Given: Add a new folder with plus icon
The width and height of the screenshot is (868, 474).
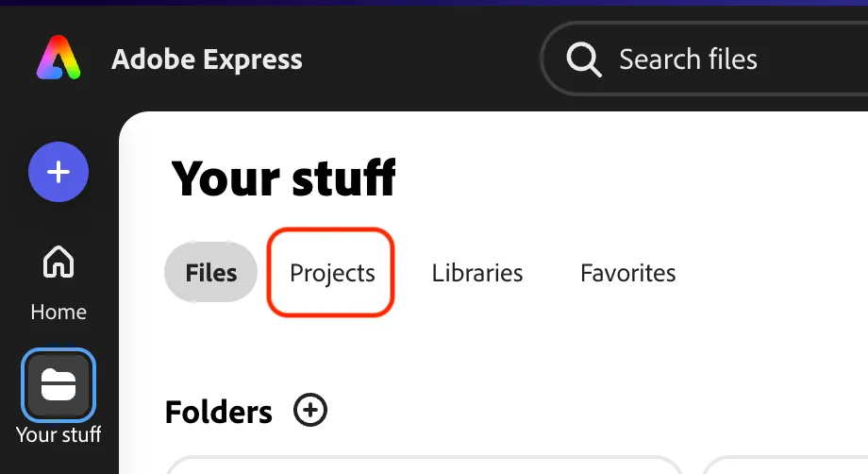Looking at the screenshot, I should pyautogui.click(x=310, y=411).
